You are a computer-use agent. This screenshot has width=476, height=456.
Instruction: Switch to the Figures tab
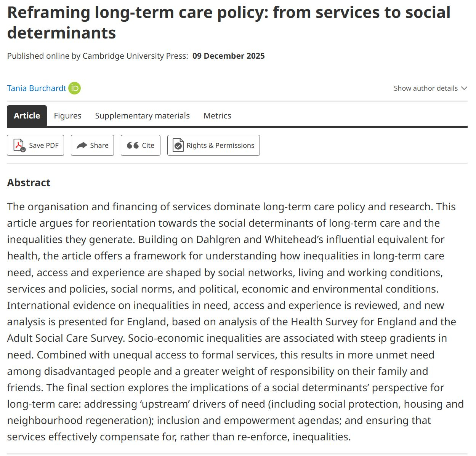(67, 116)
